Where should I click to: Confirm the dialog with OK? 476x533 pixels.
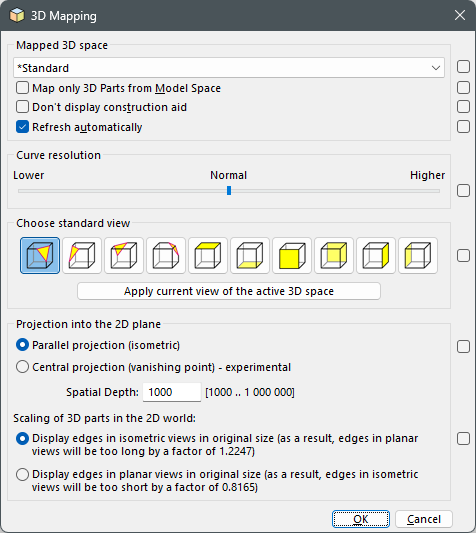pos(361,519)
